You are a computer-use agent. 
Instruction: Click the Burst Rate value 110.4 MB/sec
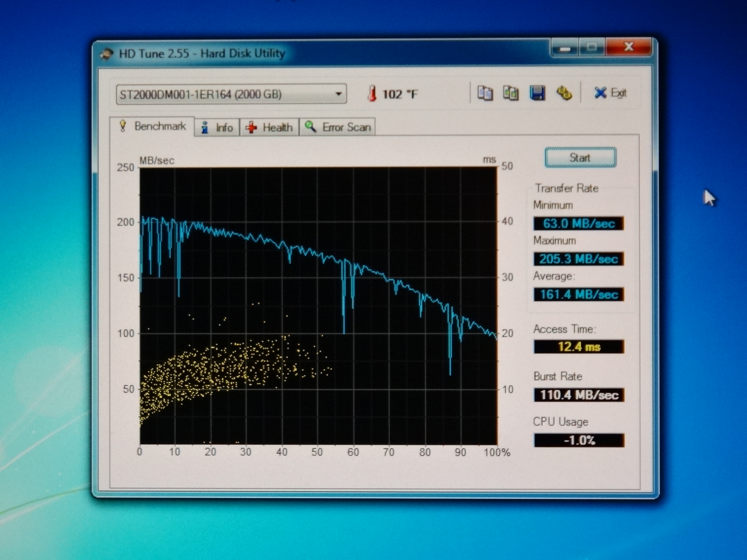click(579, 395)
